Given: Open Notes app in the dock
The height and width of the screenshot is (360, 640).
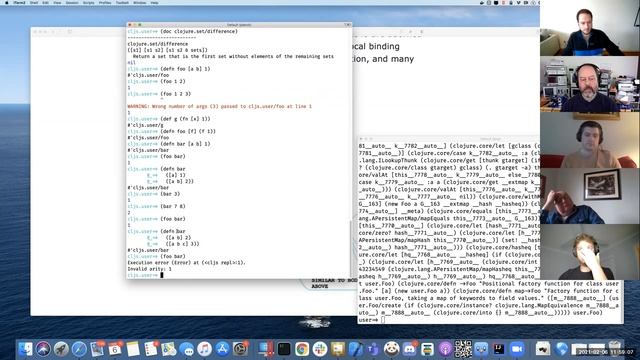Looking at the screenshot, I should coord(133,349).
